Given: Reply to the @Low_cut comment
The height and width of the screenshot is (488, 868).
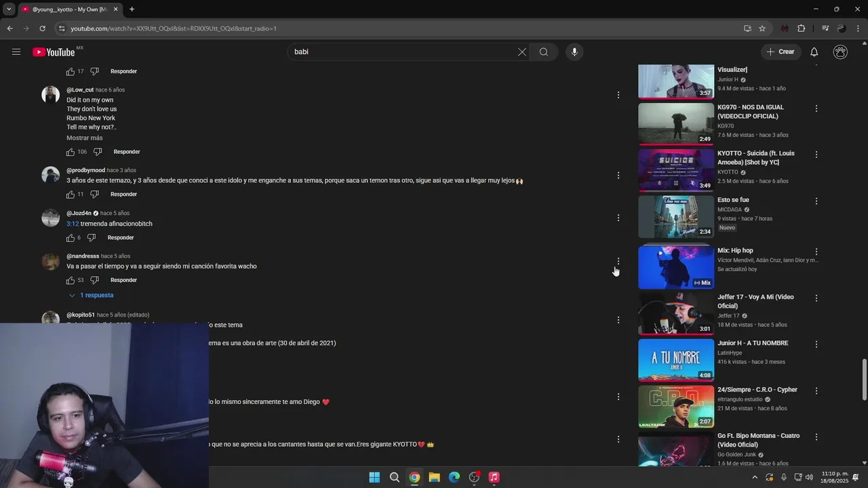Looking at the screenshot, I should pyautogui.click(x=127, y=152).
